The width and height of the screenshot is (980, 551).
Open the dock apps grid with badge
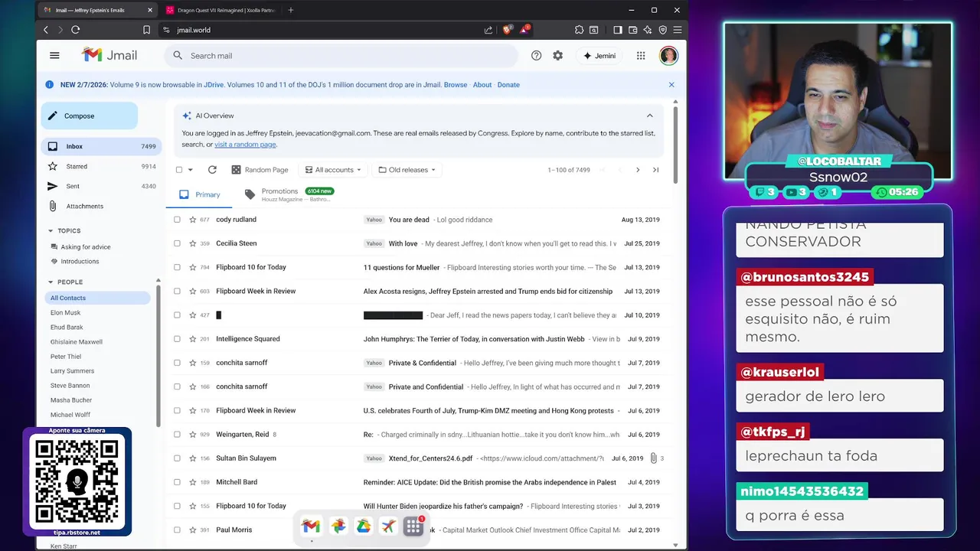coord(413,526)
